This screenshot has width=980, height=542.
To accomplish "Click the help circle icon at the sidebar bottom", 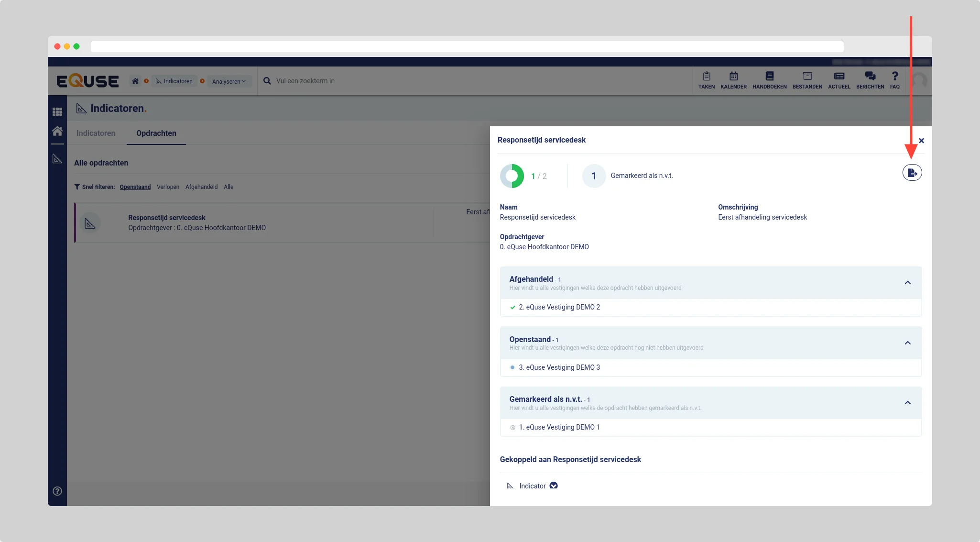I will 57,491.
